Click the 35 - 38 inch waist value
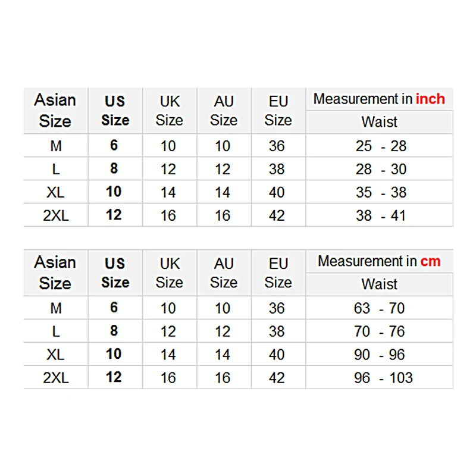The height and width of the screenshot is (476, 476). (381, 192)
